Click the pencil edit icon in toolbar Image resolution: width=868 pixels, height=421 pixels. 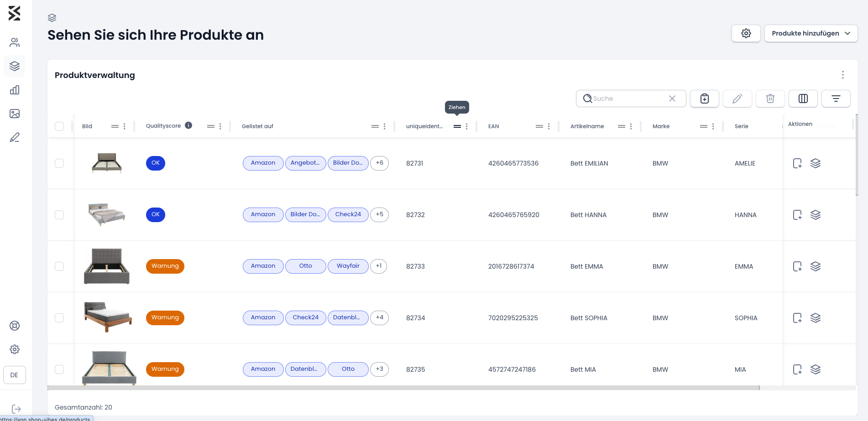click(737, 99)
